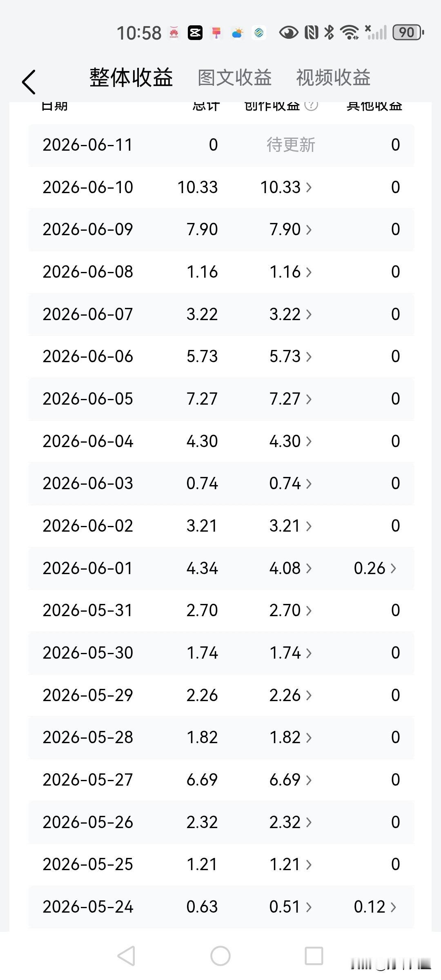Open 7.27 creation income for 2026-06-05

[291, 399]
